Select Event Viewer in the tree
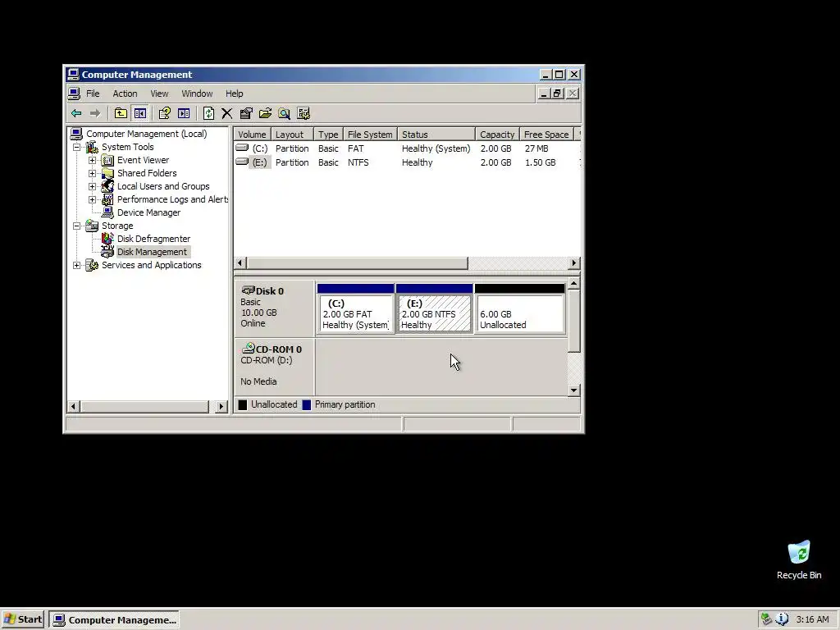 [x=143, y=160]
